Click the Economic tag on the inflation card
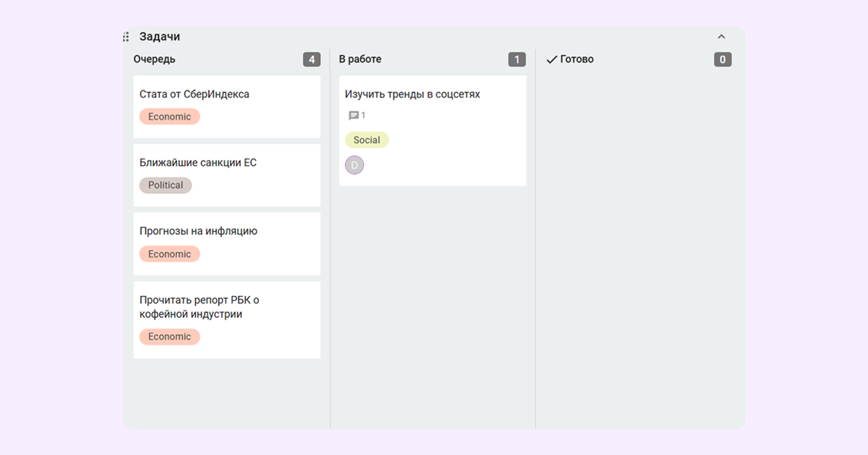 169,254
